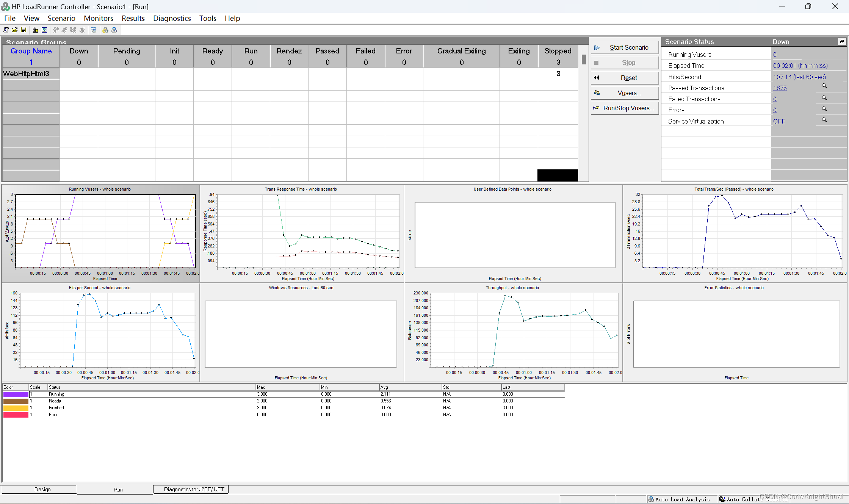The width and height of the screenshot is (849, 504).
Task: Click the Start Scenario button
Action: coord(625,47)
